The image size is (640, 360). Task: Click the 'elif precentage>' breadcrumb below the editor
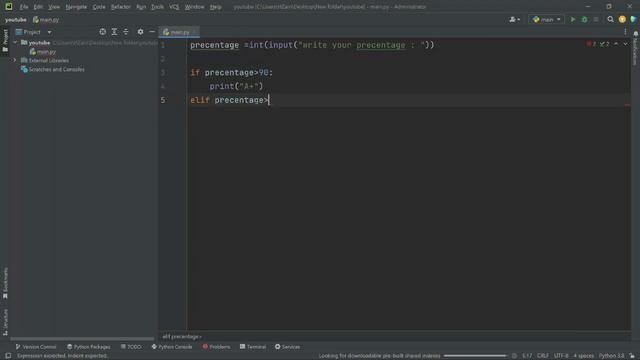(x=182, y=337)
